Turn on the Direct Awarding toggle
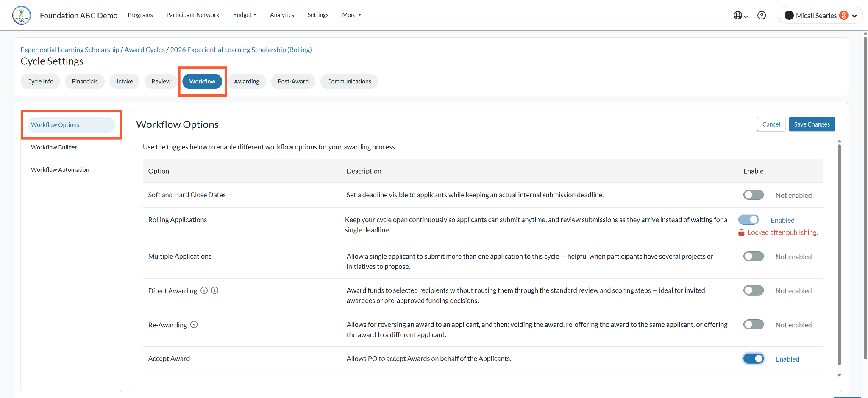This screenshot has width=868, height=398. (753, 290)
